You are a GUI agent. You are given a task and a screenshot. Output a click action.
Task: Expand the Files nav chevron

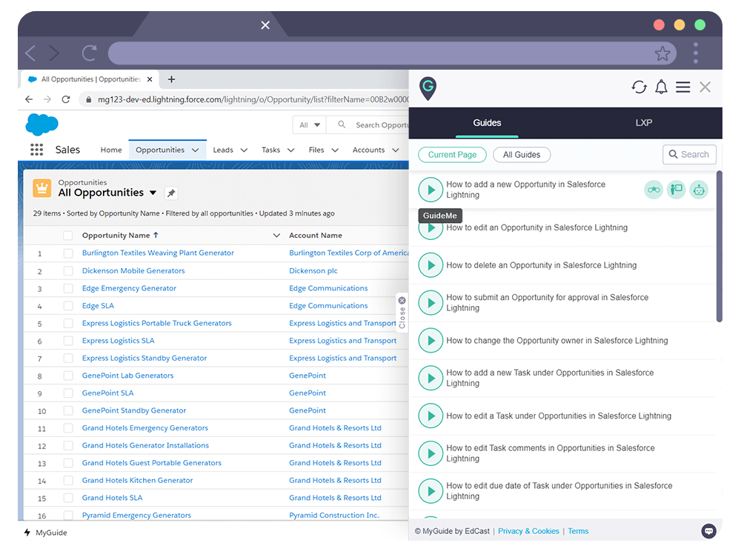coord(335,150)
